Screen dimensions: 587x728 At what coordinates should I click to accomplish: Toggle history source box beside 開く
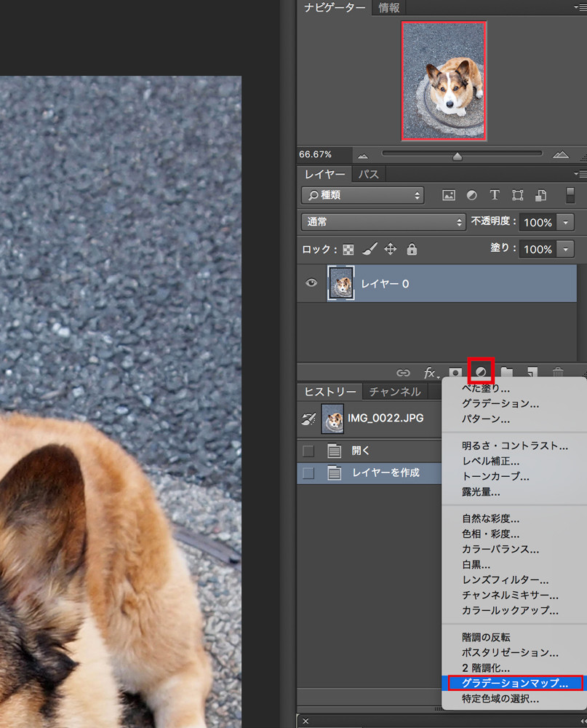tap(308, 451)
